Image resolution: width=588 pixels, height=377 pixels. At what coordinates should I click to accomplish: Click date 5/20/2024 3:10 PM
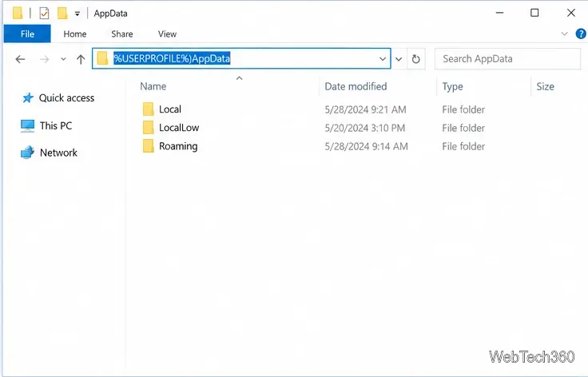(x=365, y=128)
